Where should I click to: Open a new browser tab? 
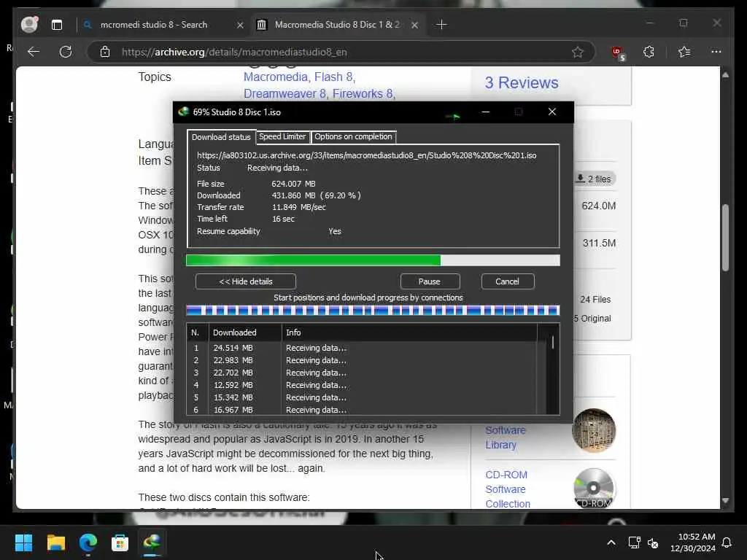click(441, 24)
